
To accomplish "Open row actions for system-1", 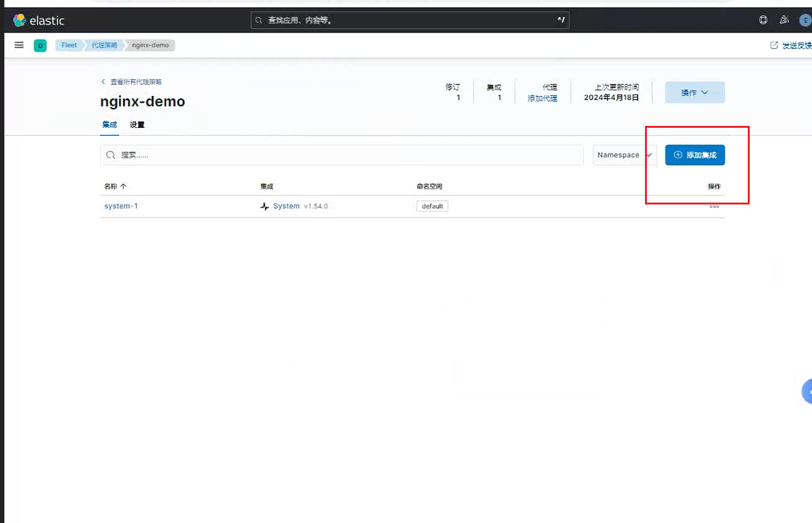I will click(x=714, y=206).
